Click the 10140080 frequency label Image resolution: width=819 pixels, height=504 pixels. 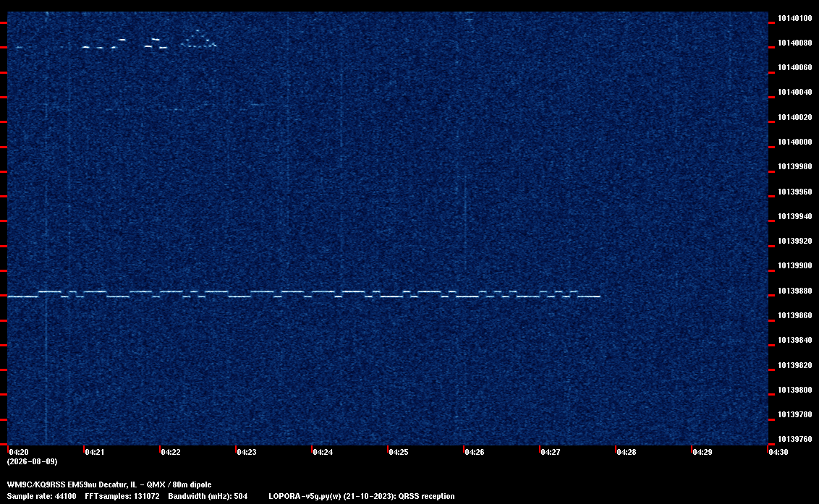(x=794, y=43)
